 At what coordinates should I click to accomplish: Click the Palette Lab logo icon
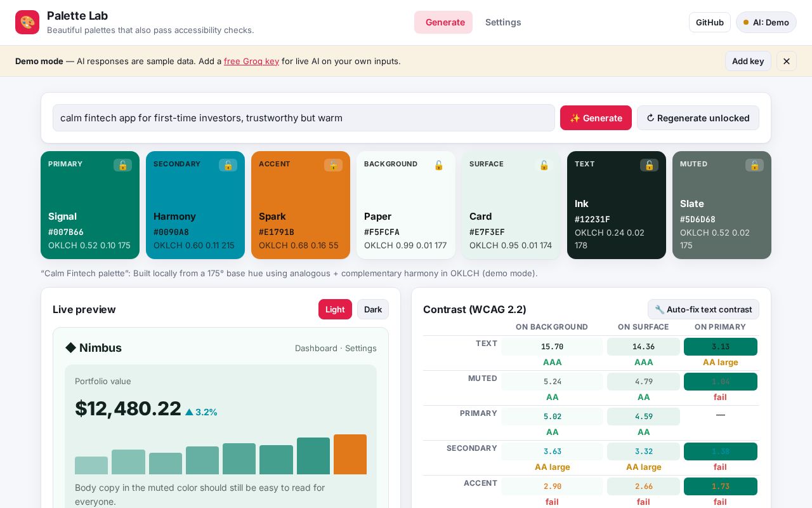tap(27, 22)
